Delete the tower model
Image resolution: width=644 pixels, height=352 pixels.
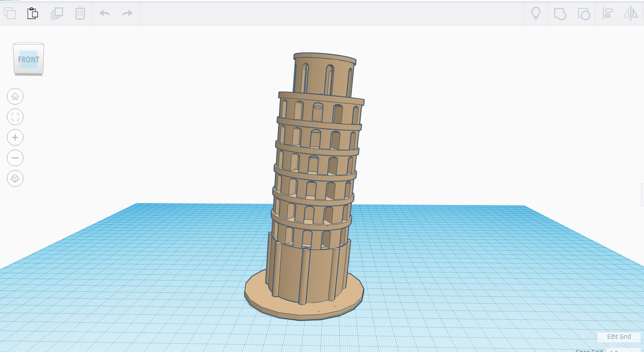point(80,13)
